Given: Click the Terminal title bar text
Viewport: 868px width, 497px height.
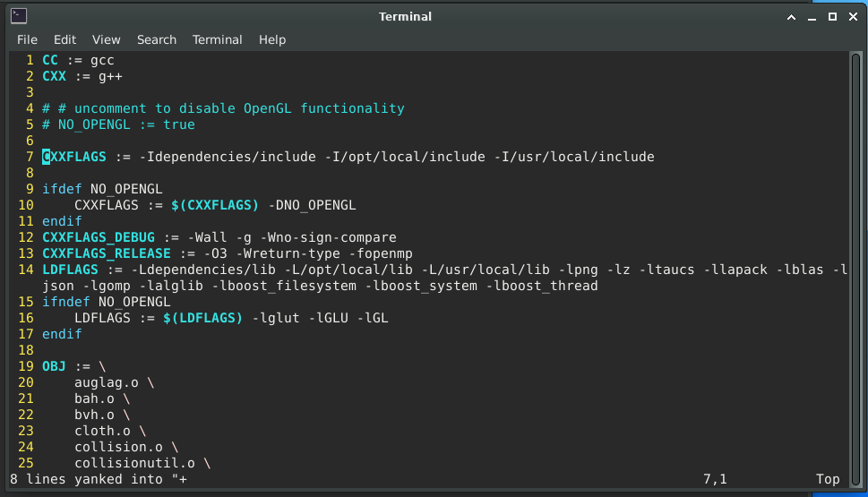Looking at the screenshot, I should click(x=405, y=16).
